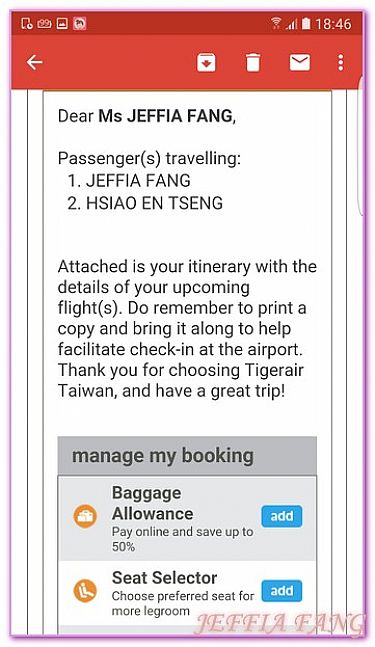
Task: Archive this email with the archive icon
Action: point(206,62)
